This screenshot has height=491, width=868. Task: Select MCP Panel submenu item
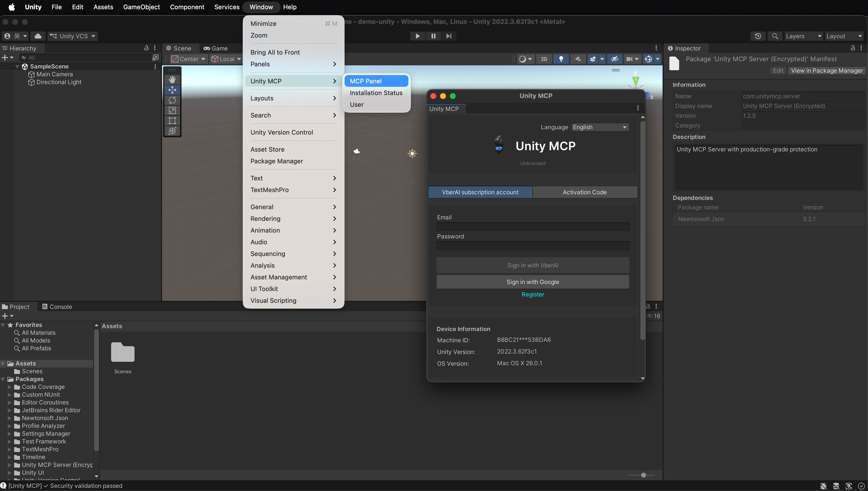376,81
